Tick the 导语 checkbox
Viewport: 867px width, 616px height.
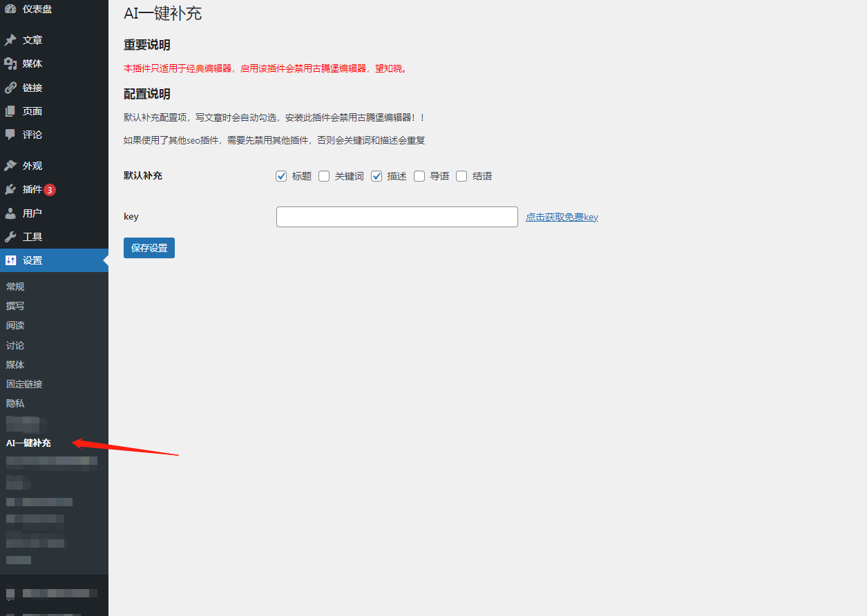pyautogui.click(x=419, y=176)
